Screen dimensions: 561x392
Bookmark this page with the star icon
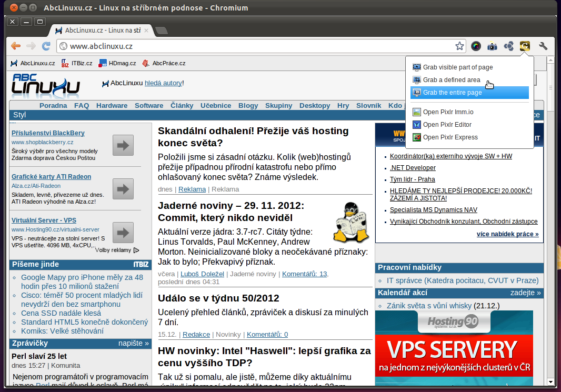pyautogui.click(x=459, y=46)
